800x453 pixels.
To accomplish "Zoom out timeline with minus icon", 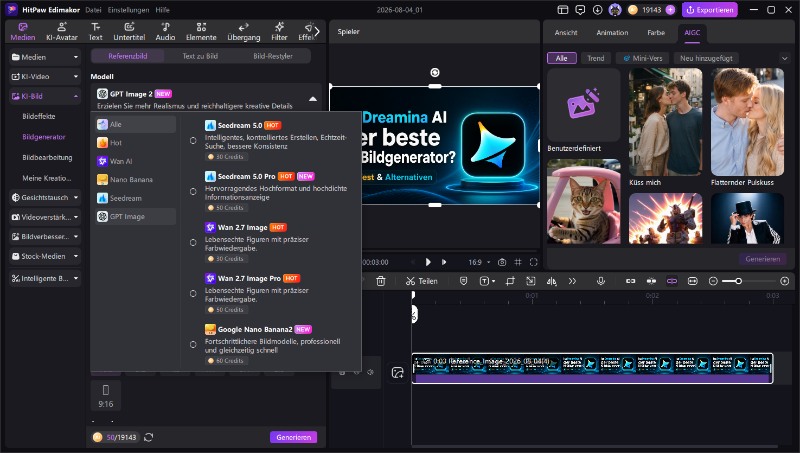I will click(x=713, y=281).
